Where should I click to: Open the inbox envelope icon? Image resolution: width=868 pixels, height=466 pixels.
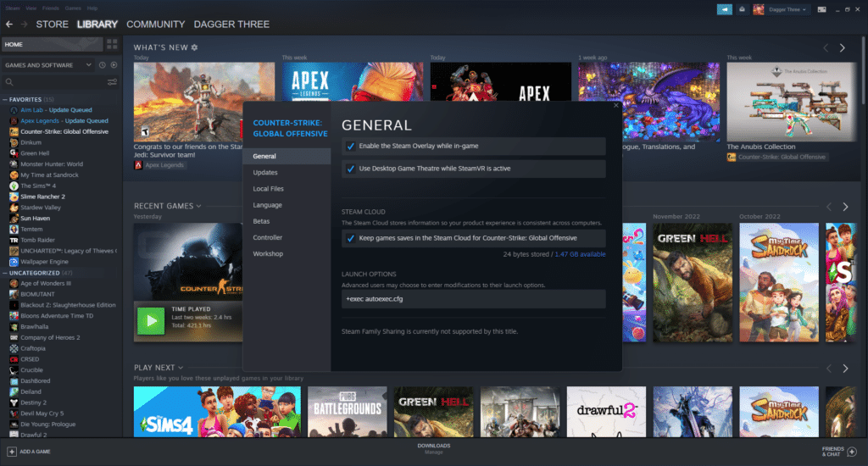pyautogui.click(x=743, y=9)
